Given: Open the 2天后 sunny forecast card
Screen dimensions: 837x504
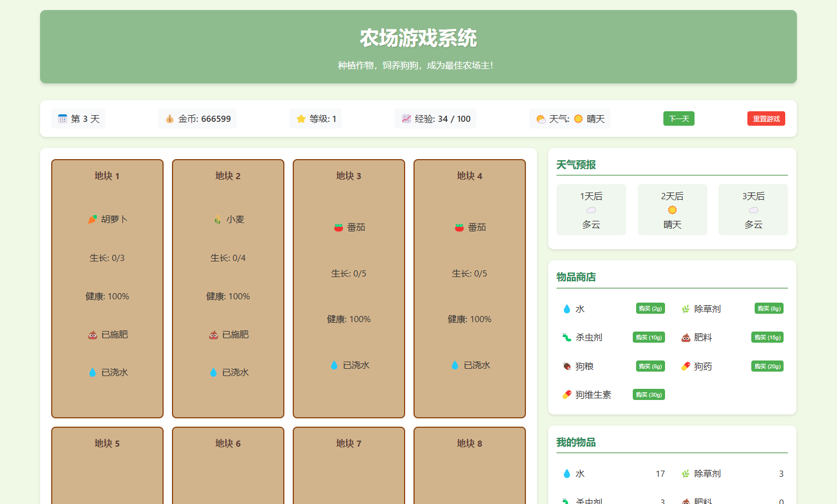Looking at the screenshot, I should pos(672,210).
